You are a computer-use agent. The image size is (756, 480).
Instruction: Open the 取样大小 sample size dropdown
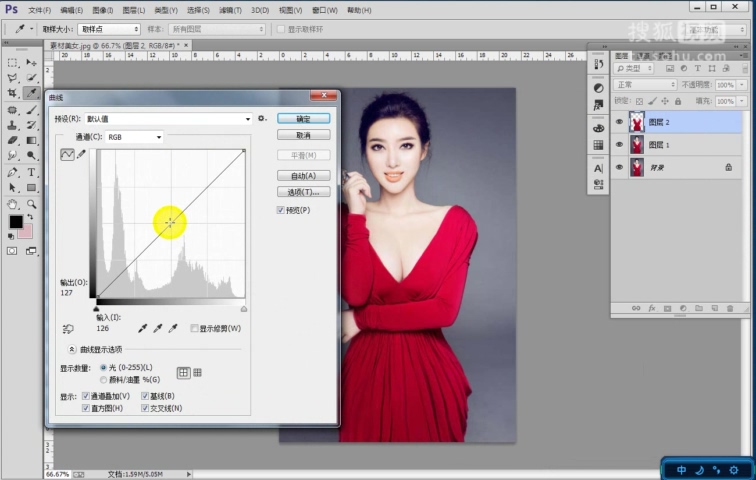tap(109, 29)
